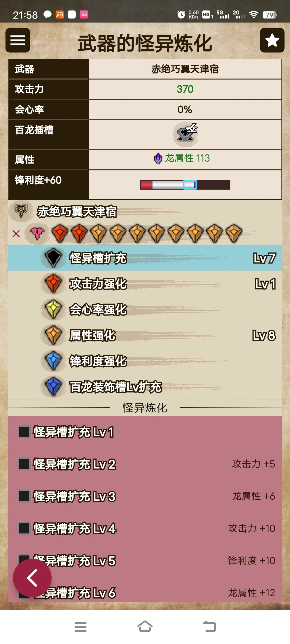Tap the purple dragon element icon
The height and width of the screenshot is (644, 290).
158,158
